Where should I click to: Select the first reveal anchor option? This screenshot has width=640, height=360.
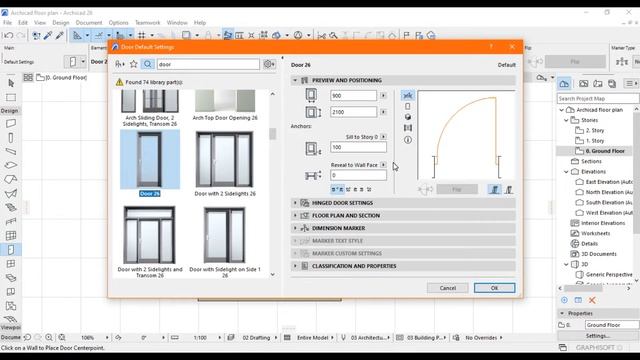(x=337, y=189)
